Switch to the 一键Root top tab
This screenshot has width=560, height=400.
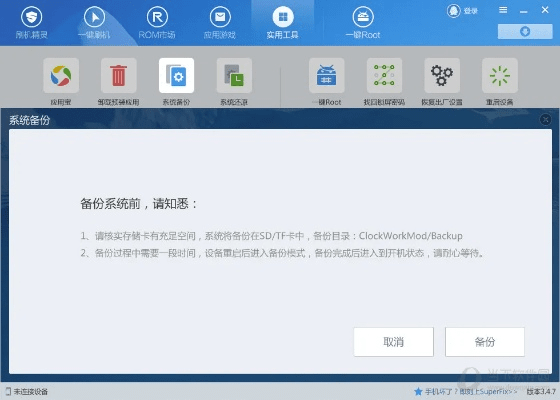click(x=363, y=23)
